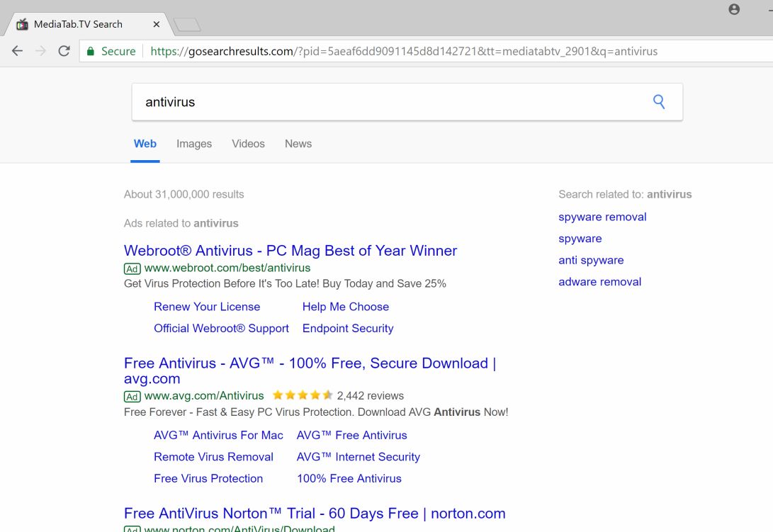Click the spyware removal related search
Screen dimensions: 773x532
(602, 217)
